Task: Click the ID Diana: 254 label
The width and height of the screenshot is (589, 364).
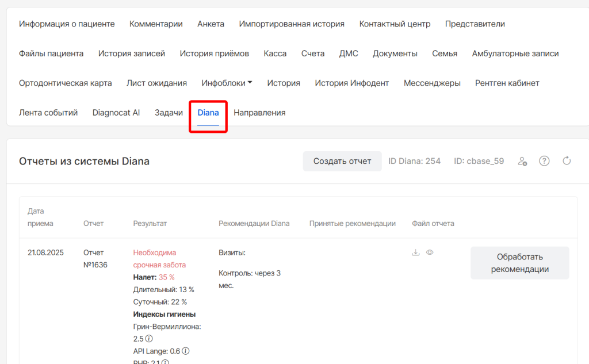Action: coord(414,161)
